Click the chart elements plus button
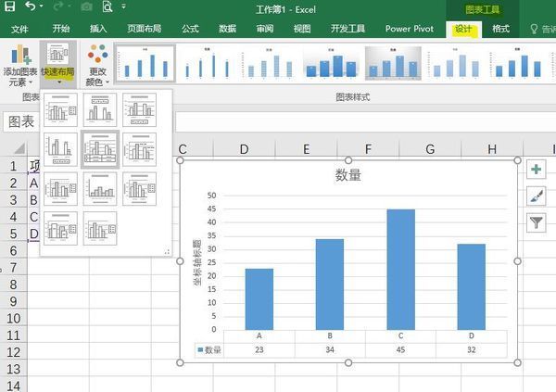556x392 pixels. tap(536, 170)
